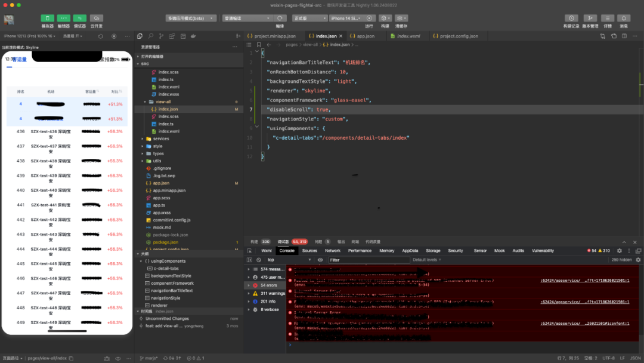Viewport: 644px width, 363px height.
Task: Toggle the editor (编辑器) panel button
Action: [x=63, y=19]
